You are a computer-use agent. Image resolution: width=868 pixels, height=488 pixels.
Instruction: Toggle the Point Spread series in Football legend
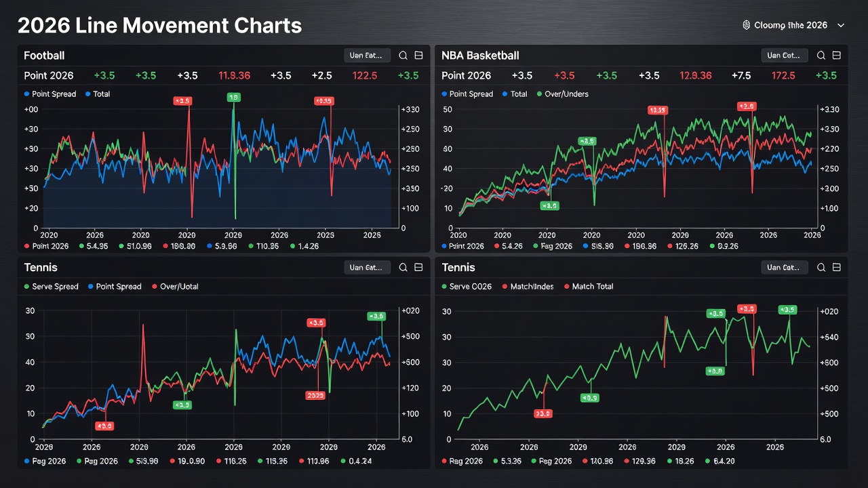(x=50, y=94)
